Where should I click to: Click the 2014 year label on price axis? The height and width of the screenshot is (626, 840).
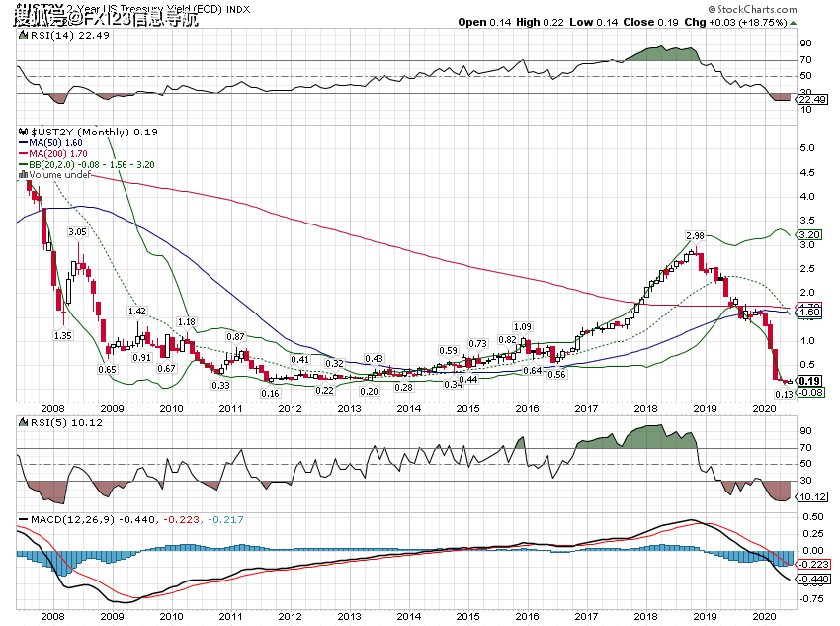click(408, 407)
